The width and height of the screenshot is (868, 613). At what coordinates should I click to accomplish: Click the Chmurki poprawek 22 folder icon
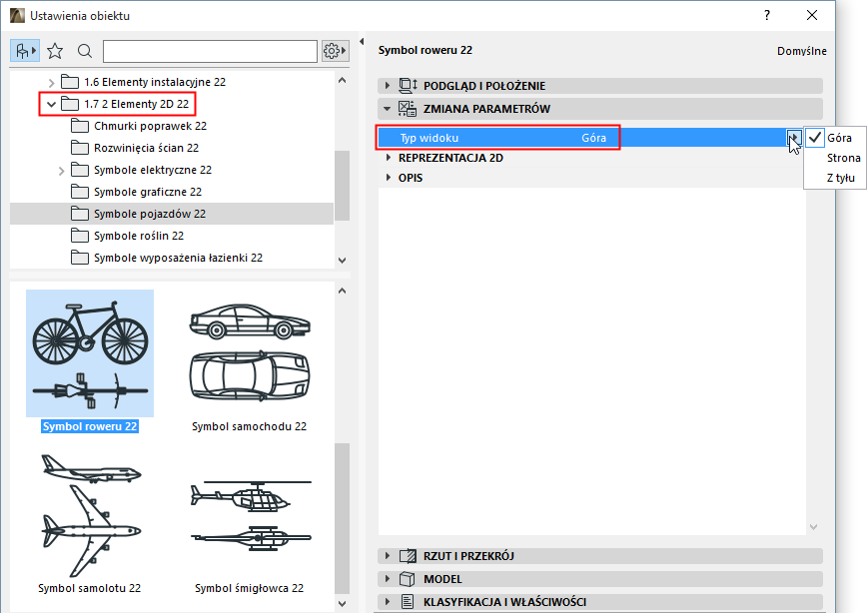click(x=80, y=126)
